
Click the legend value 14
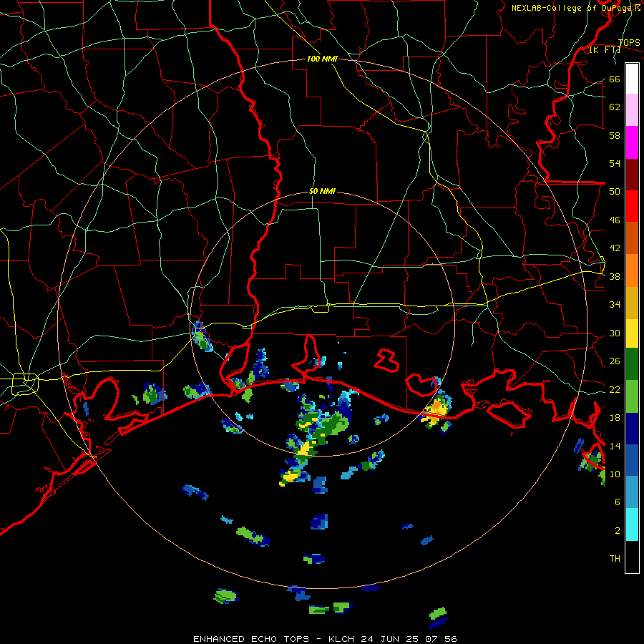(x=615, y=446)
